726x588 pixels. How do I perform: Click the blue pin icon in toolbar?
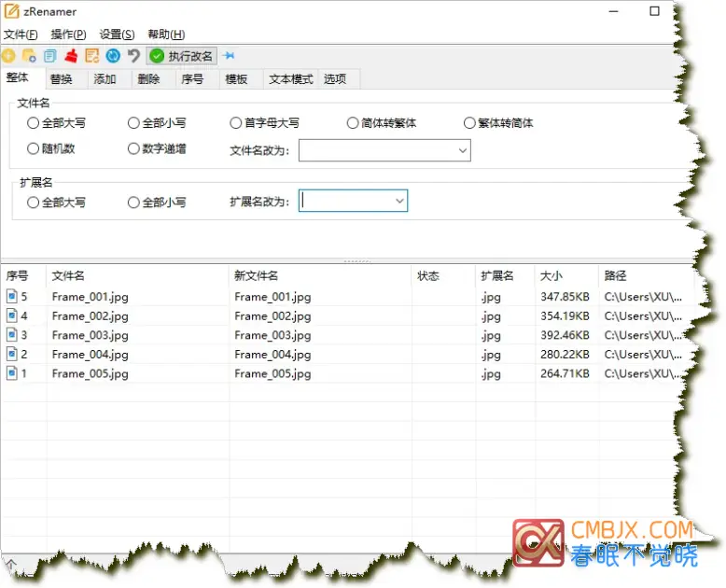[229, 56]
